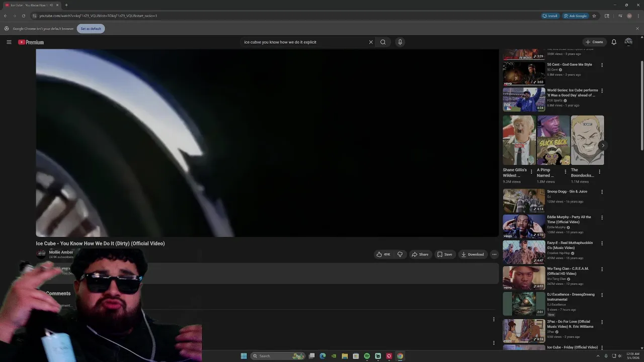Viewport: 644px width, 362px height.
Task: Click Ask Google in the address bar
Action: coord(575,16)
